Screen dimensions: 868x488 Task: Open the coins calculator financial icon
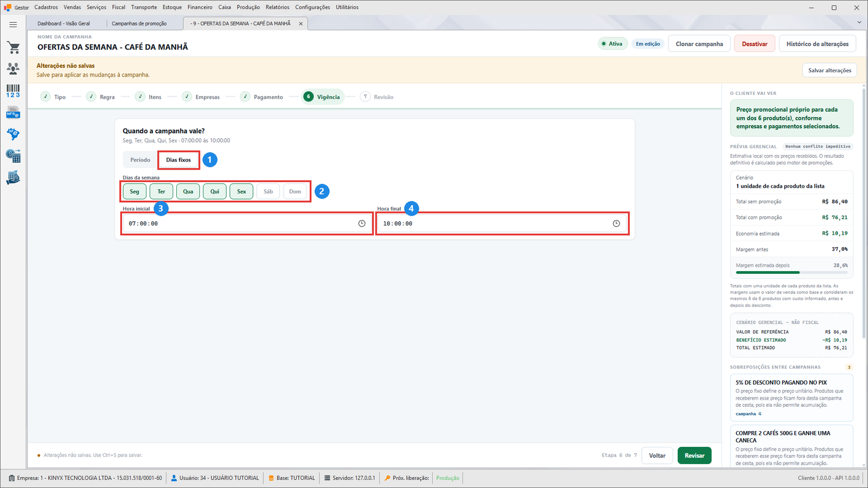tap(13, 156)
